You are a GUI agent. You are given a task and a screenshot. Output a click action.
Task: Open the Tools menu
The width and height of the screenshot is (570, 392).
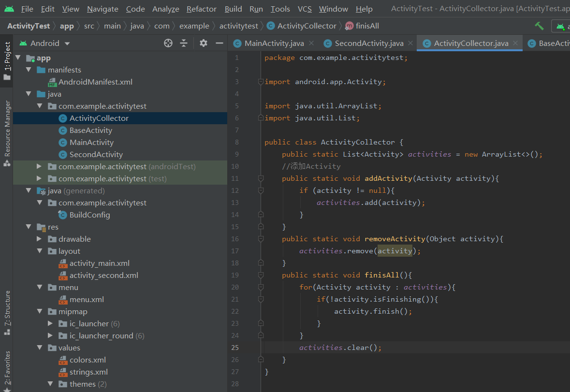point(280,9)
